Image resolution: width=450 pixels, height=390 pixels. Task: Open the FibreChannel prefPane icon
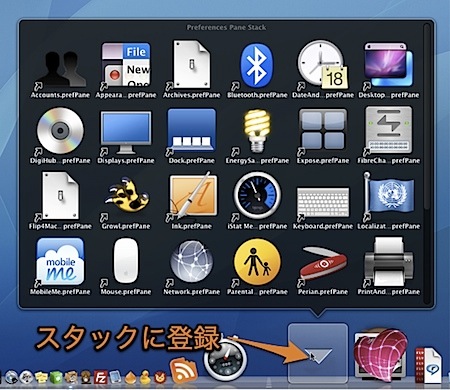388,131
